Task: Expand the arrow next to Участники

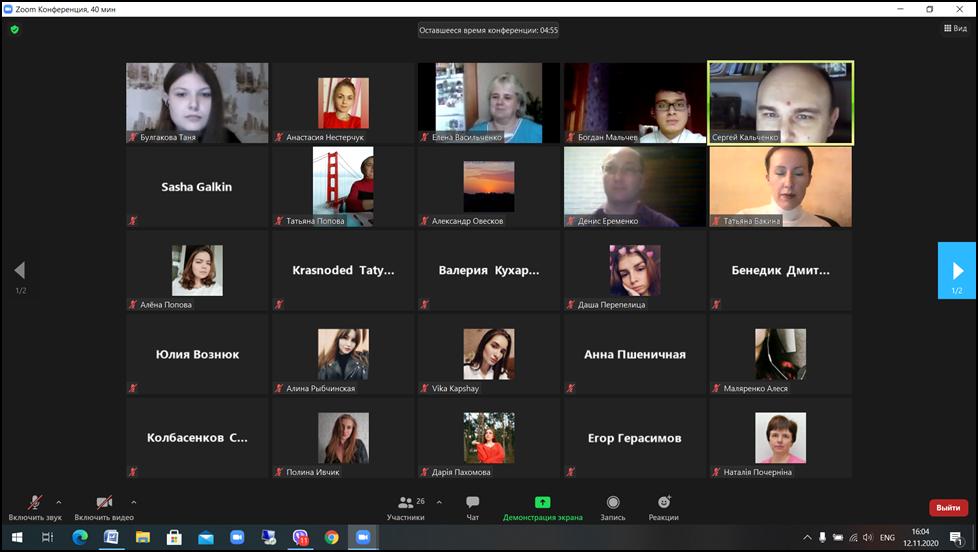Action: pos(439,502)
